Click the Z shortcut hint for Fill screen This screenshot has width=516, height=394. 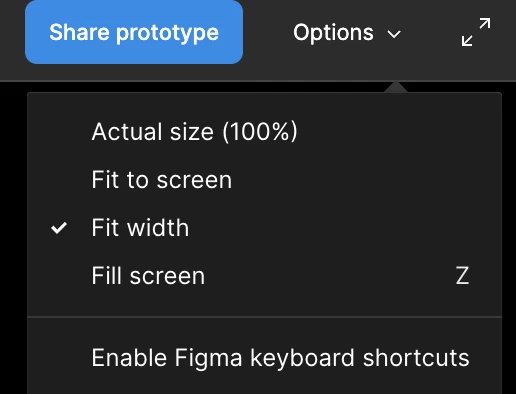462,276
